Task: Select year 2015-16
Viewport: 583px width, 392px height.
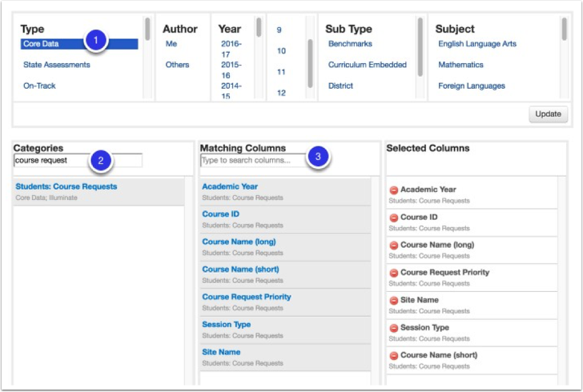Action: [x=231, y=70]
